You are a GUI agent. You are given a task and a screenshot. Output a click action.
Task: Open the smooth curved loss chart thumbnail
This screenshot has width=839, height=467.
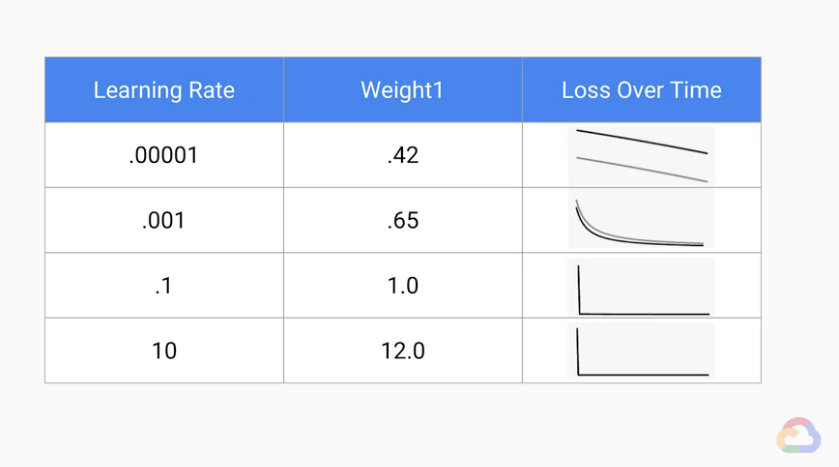(641, 221)
